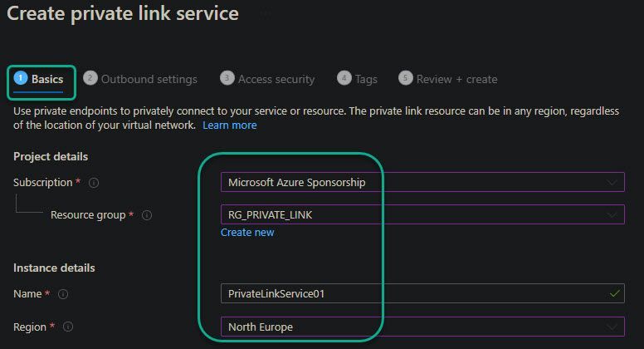644x349 pixels.
Task: Click Create new resource group link
Action: click(x=247, y=233)
